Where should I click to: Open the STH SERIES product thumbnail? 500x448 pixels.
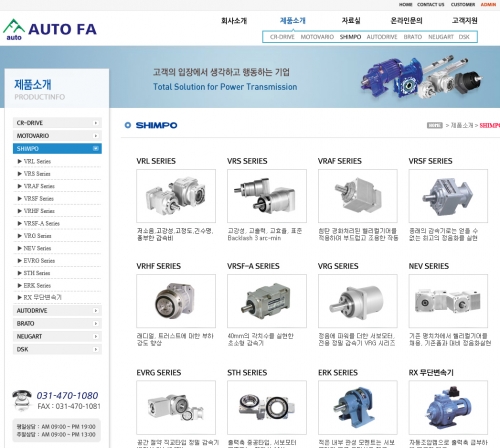click(x=267, y=407)
